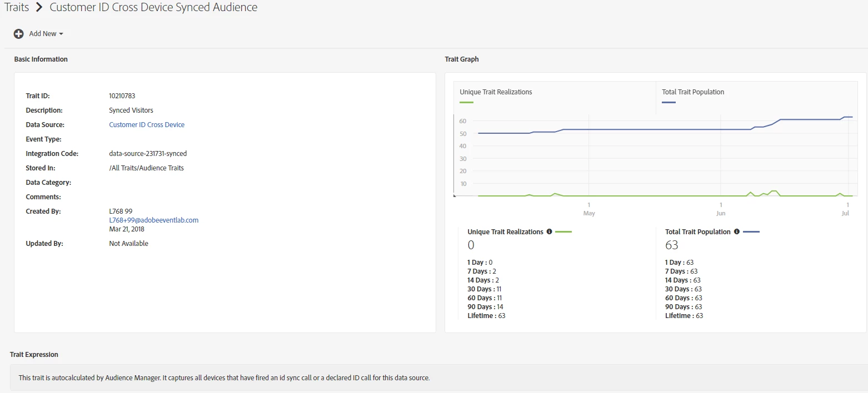This screenshot has width=868, height=393.
Task: Select Total Trait Population graph tab
Action: click(x=757, y=98)
